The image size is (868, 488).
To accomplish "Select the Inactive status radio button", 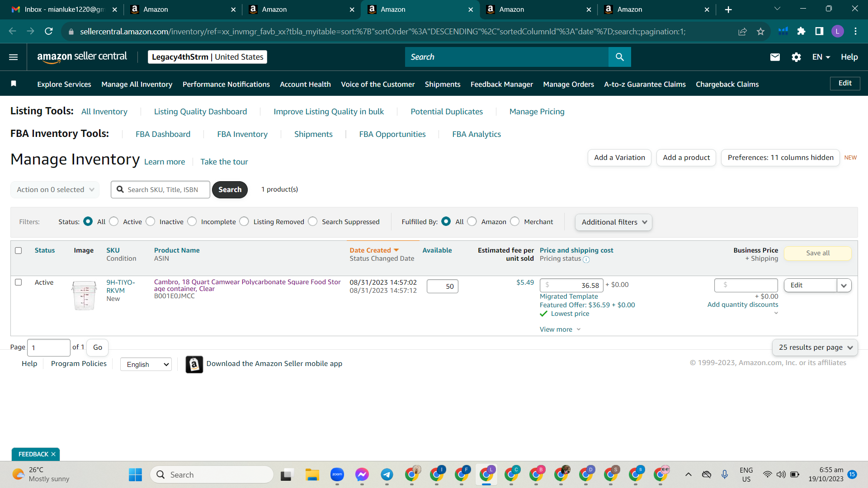I will tap(151, 221).
